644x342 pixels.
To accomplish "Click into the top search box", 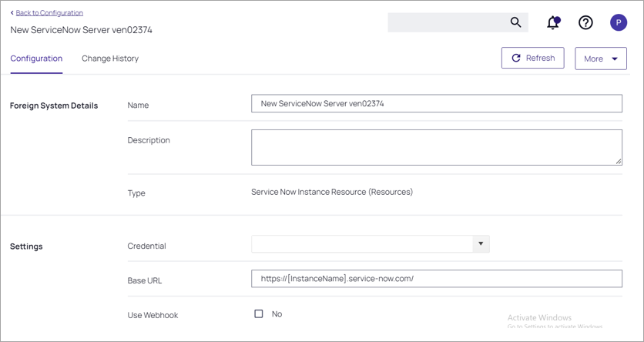I will pos(458,22).
